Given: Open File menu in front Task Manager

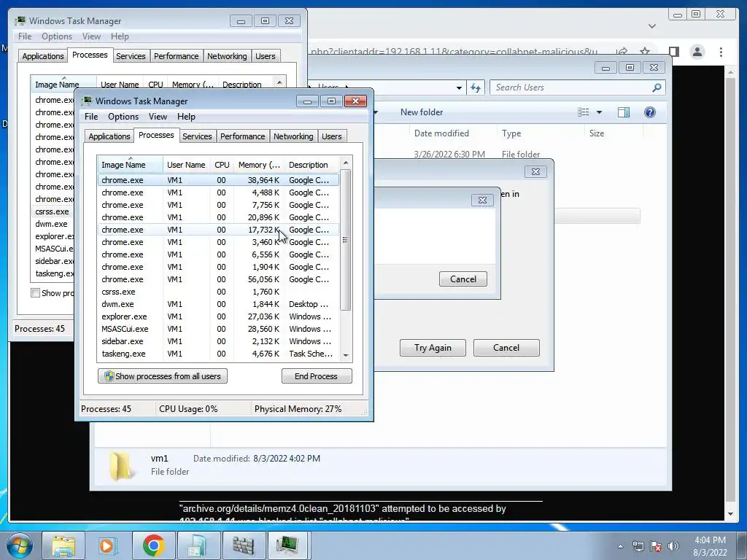Looking at the screenshot, I should coord(91,117).
